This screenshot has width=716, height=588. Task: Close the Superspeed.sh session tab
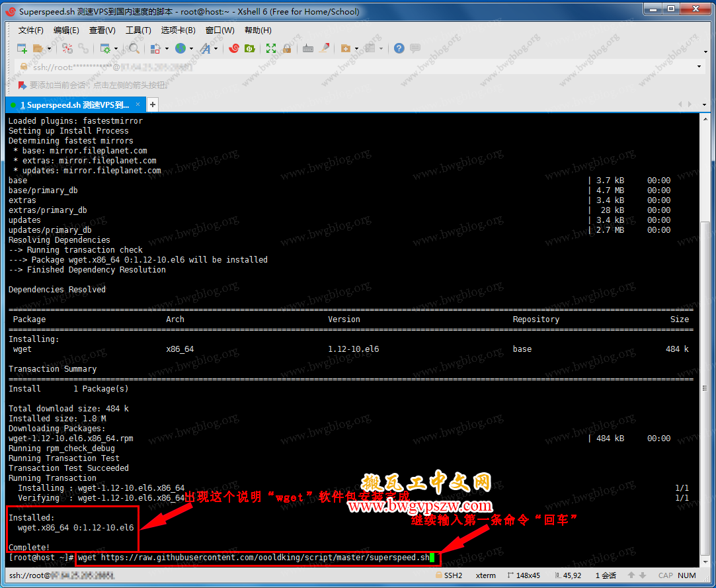[x=138, y=105]
